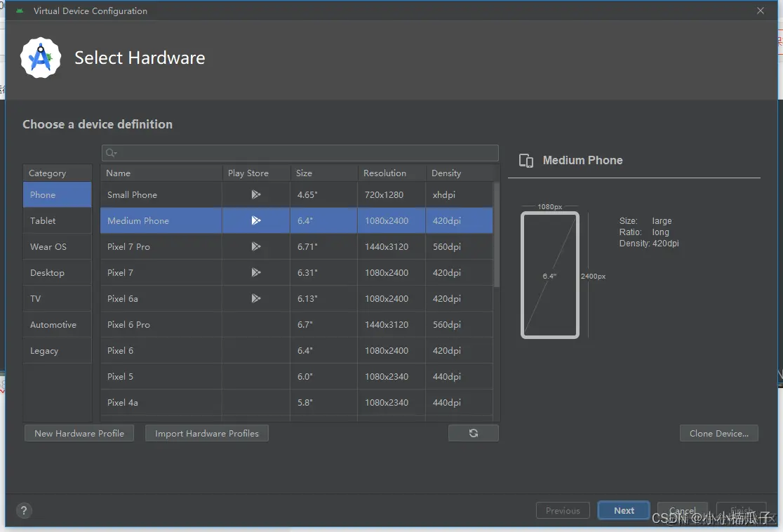
Task: Open help with the question mark icon
Action: pyautogui.click(x=23, y=510)
